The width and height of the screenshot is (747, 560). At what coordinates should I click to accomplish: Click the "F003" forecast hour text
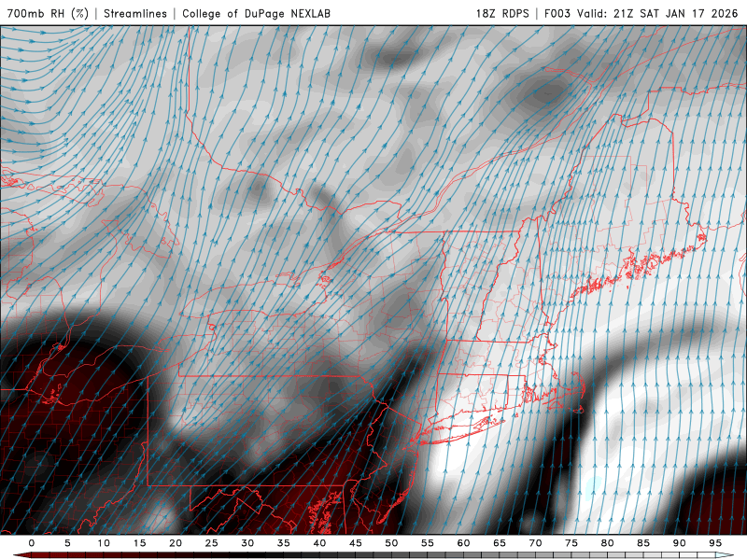(557, 13)
